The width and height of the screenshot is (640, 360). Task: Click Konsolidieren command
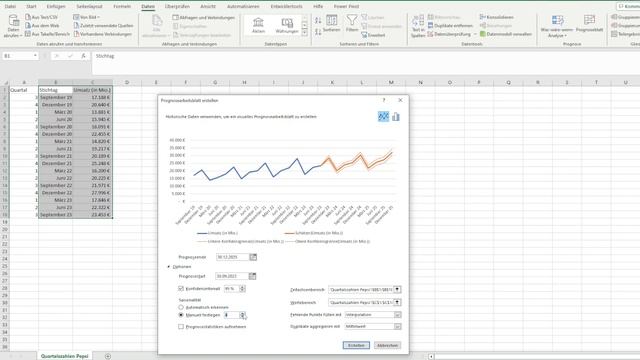point(496,17)
